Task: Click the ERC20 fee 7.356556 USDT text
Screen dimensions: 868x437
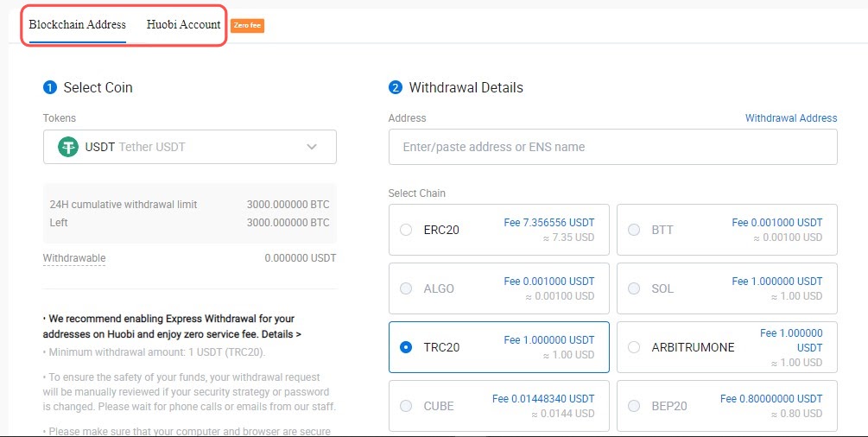Action: (x=549, y=223)
